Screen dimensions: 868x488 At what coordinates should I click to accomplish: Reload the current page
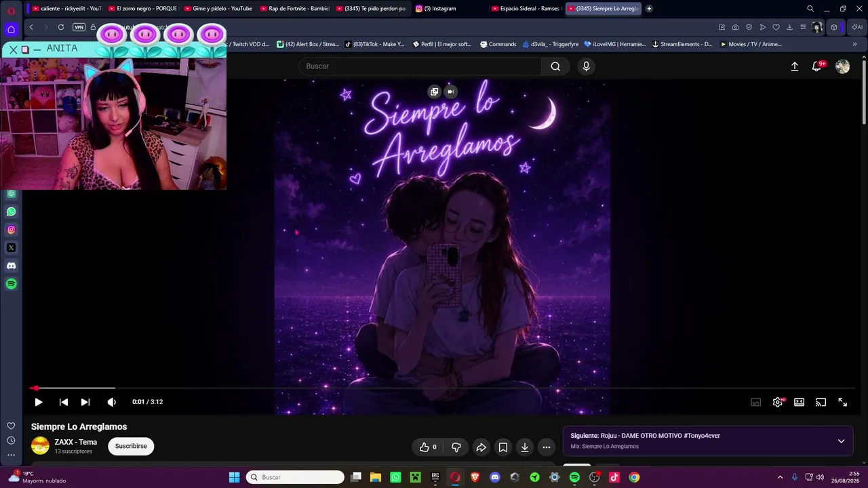pos(61,27)
